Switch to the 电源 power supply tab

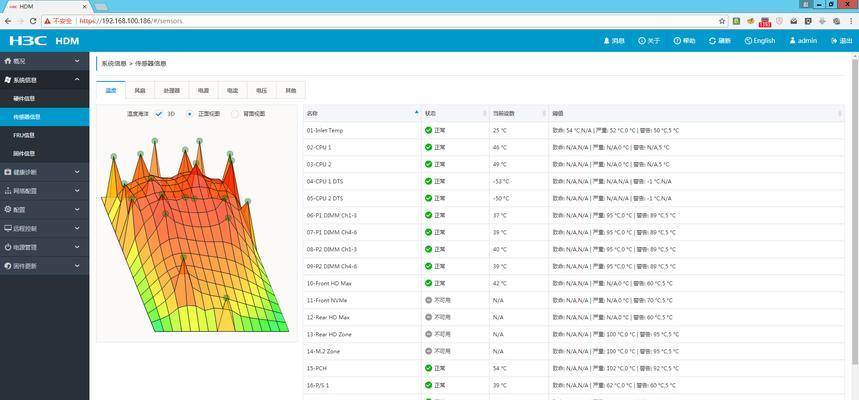click(x=203, y=90)
